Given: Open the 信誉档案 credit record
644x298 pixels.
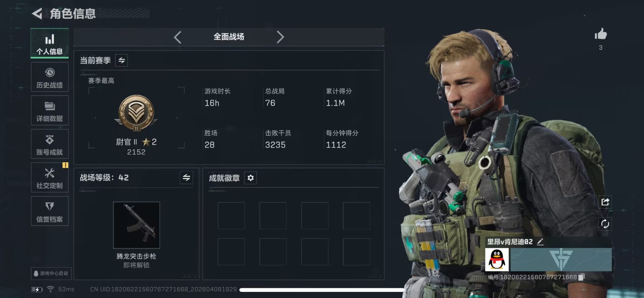Looking at the screenshot, I should 50,211.
